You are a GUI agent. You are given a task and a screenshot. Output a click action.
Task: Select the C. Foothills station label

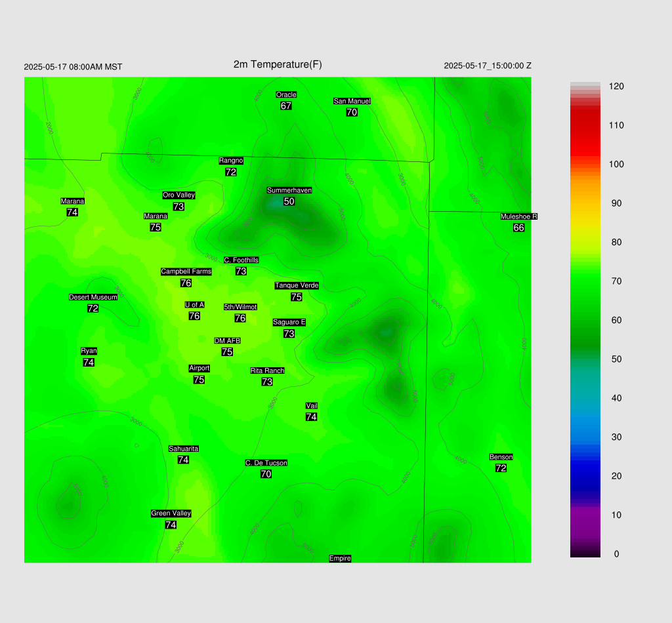point(241,260)
